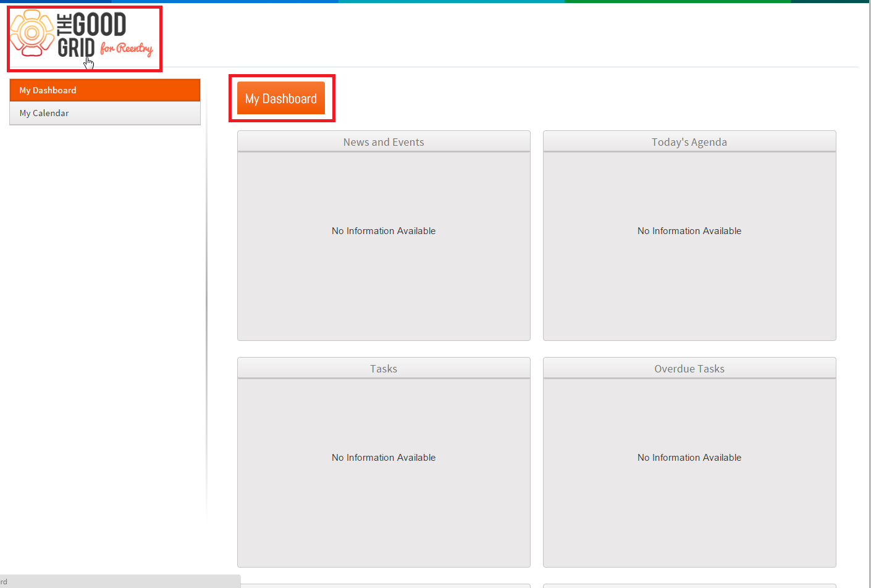Click the orange My Dashboard heading button
Viewport: 871px width, 588px height.
281,98
